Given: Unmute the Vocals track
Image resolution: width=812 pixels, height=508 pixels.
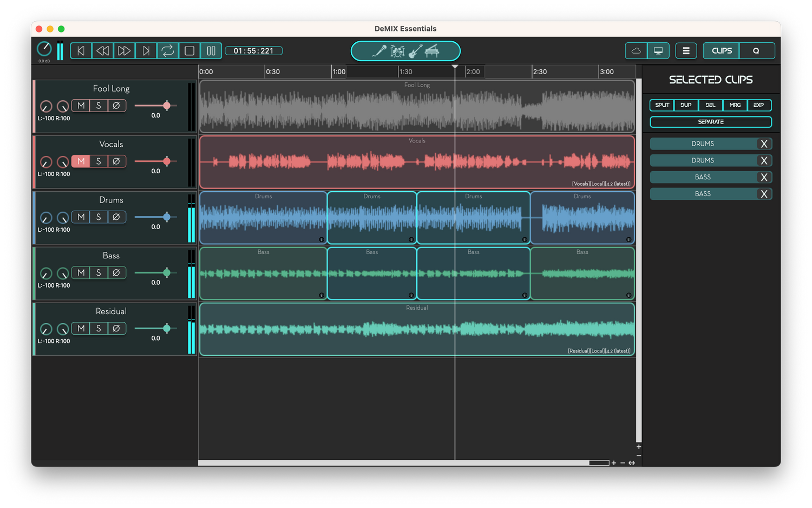Looking at the screenshot, I should coord(81,161).
